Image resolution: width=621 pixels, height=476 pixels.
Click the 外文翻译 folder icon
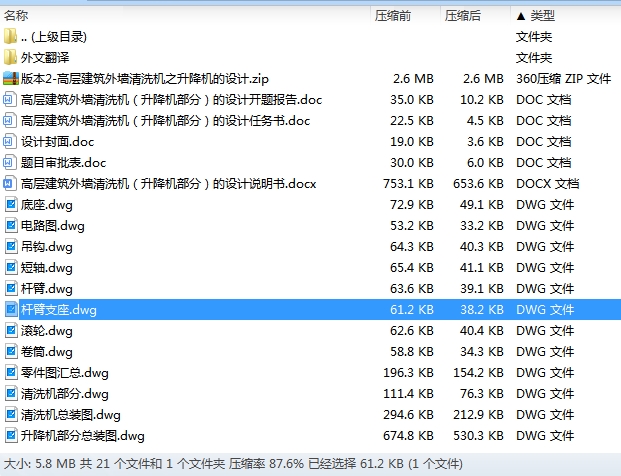(x=10, y=57)
